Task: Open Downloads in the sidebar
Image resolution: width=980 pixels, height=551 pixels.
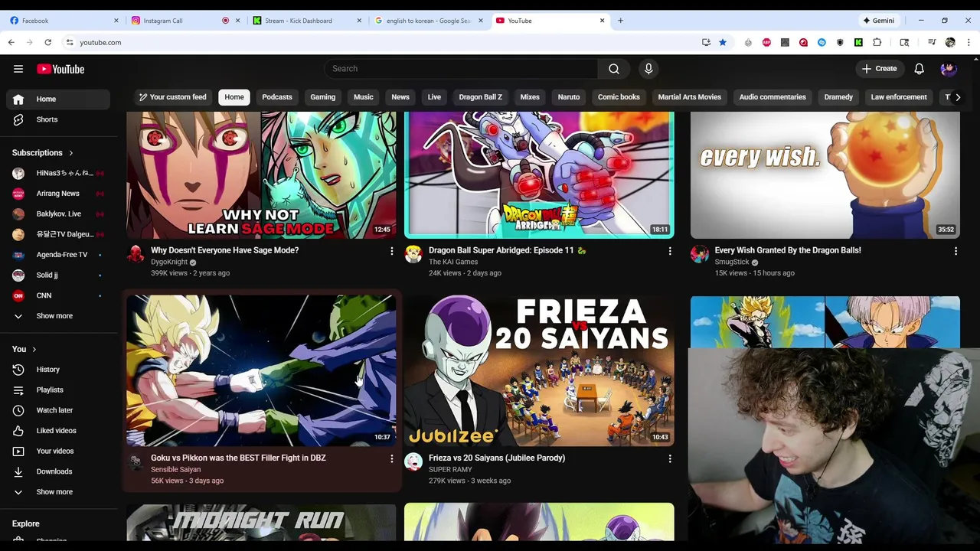Action: pyautogui.click(x=58, y=471)
